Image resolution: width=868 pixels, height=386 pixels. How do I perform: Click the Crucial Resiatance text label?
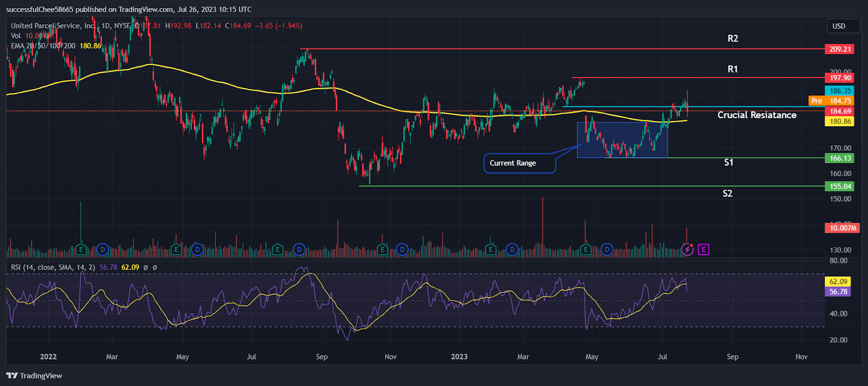click(x=757, y=115)
